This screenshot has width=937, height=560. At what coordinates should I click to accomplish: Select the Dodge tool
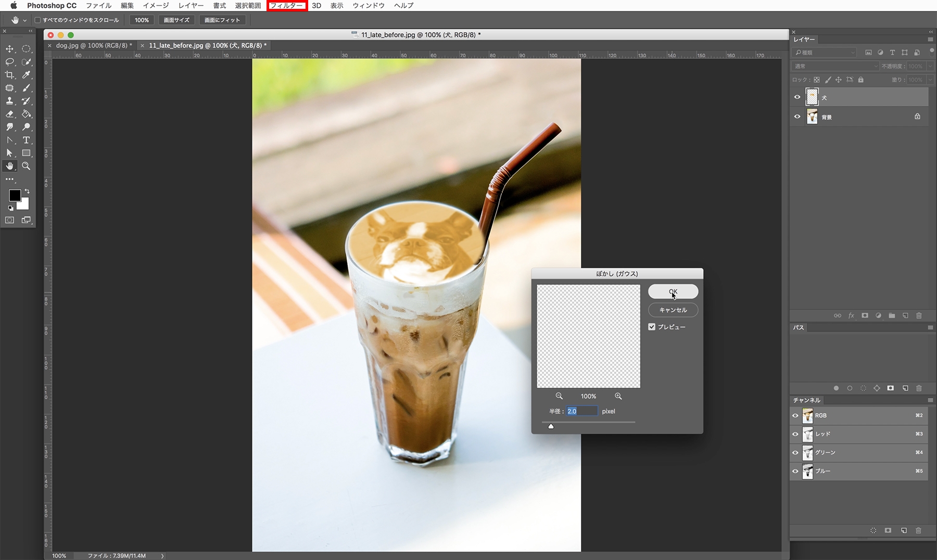point(26,127)
